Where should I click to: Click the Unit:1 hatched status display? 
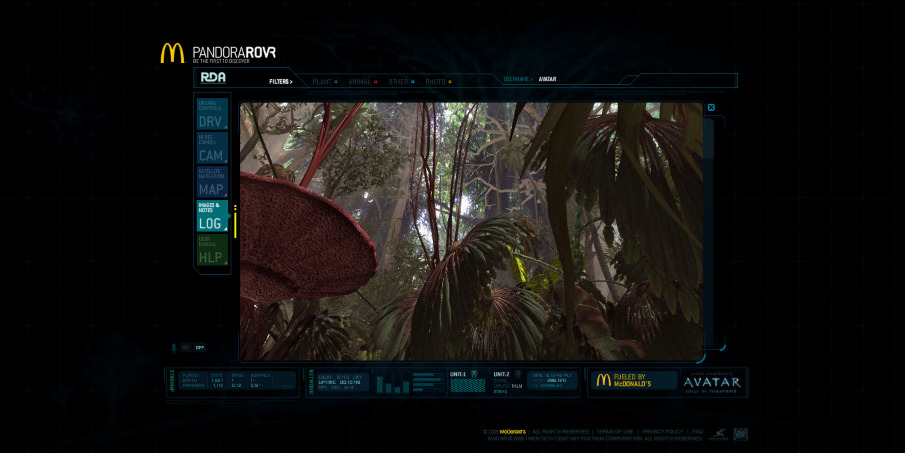[x=468, y=386]
